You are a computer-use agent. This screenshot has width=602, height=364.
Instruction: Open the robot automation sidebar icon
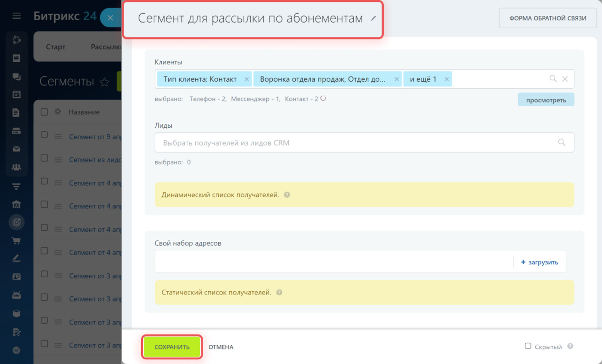16,295
